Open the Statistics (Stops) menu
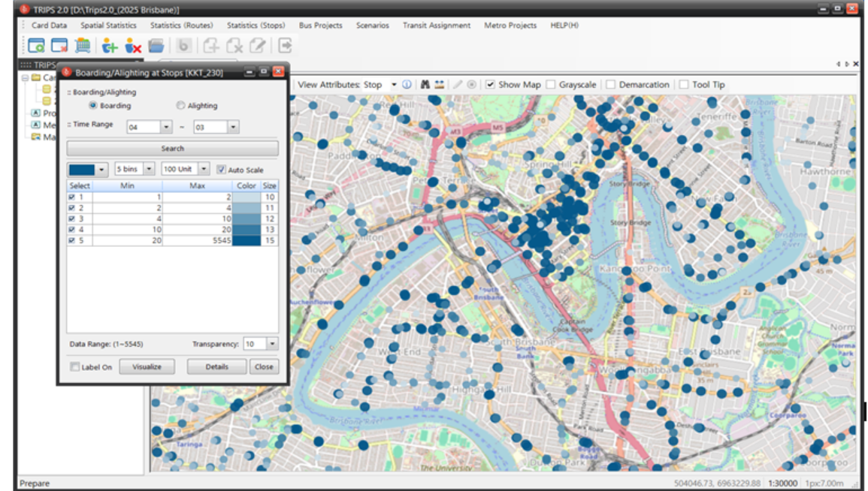 point(256,26)
